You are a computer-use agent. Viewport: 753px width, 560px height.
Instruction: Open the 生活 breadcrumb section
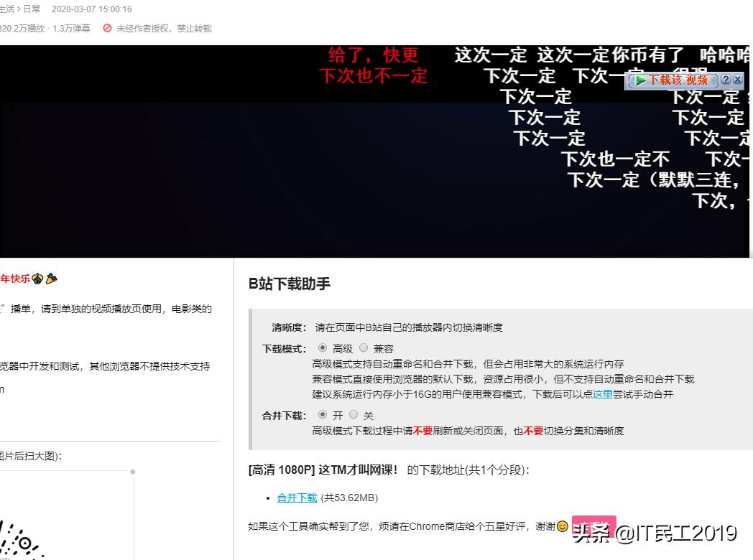6,9
